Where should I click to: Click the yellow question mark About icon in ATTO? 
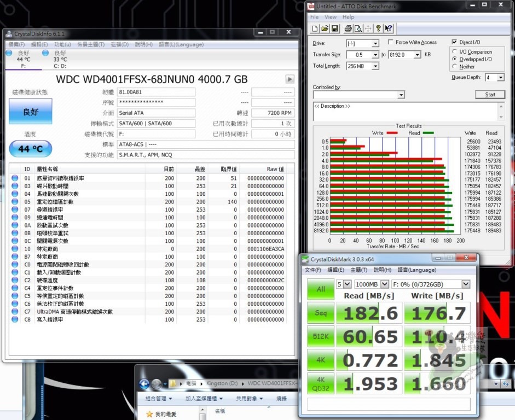[x=378, y=28]
